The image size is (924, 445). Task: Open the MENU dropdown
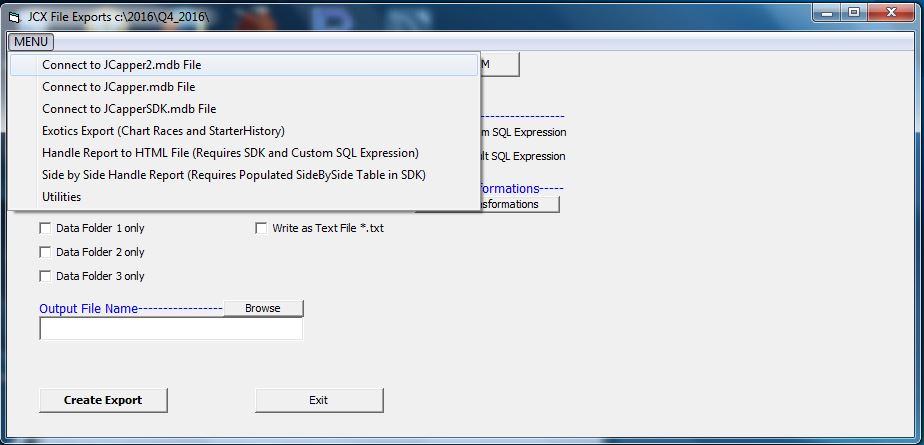point(31,42)
